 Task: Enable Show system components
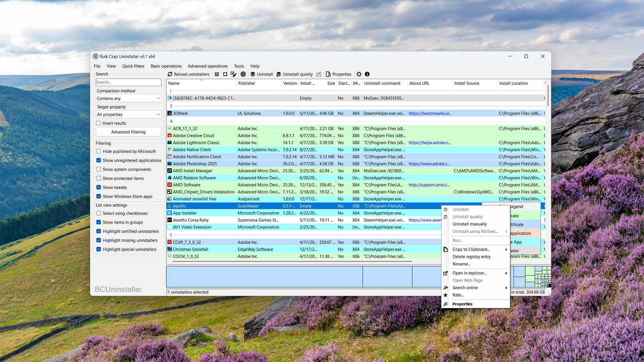click(x=99, y=169)
